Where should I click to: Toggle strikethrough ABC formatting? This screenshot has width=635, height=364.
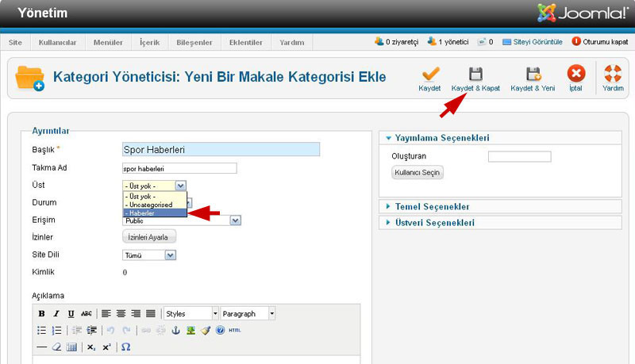pos(87,313)
